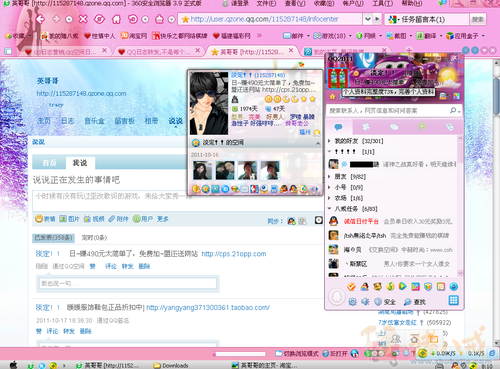The image size is (500, 369).
Task: Click QQ 安全 security button
Action: [385, 302]
